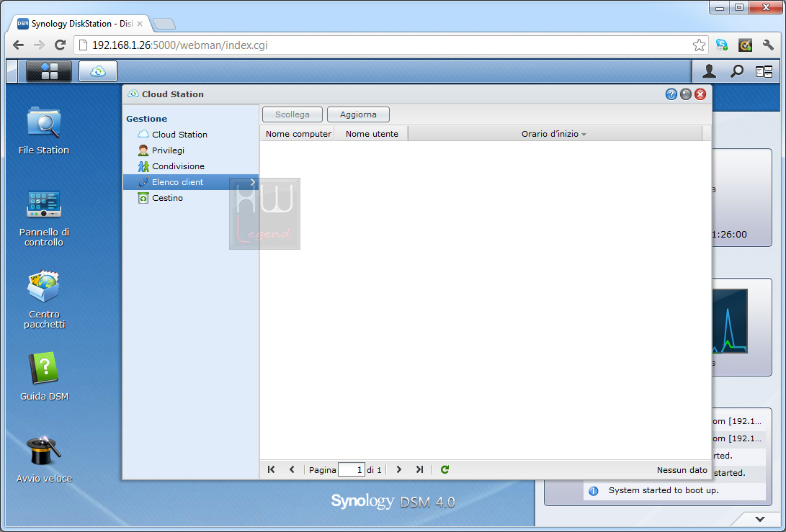Open Cloud Station help question-mark icon
786x532 pixels.
pyautogui.click(x=671, y=94)
